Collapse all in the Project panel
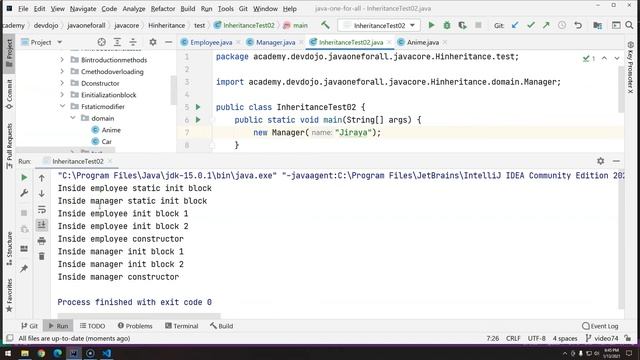This screenshot has width=640, height=360. pos(133,42)
